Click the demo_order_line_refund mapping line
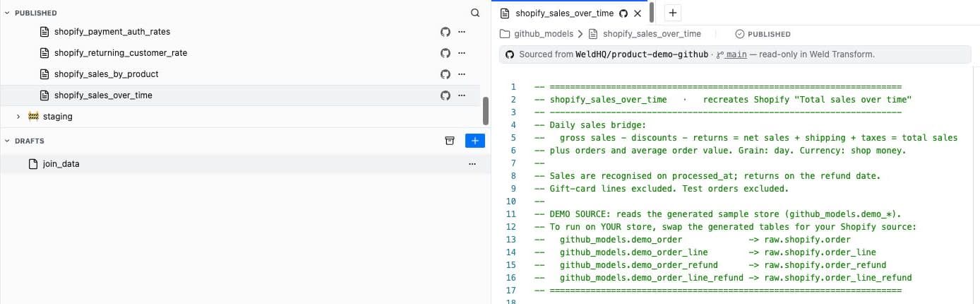The width and height of the screenshot is (980, 304). (x=724, y=278)
